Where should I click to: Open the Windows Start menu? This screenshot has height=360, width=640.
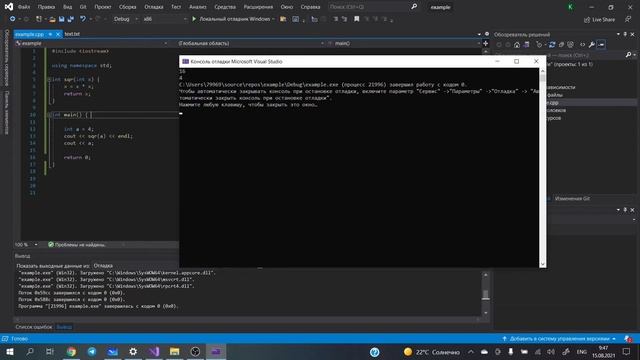tap(10, 351)
